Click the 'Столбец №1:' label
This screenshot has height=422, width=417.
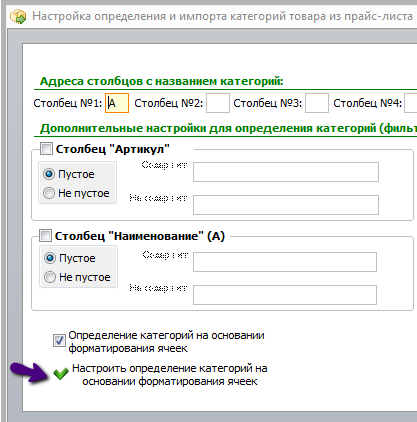(68, 103)
